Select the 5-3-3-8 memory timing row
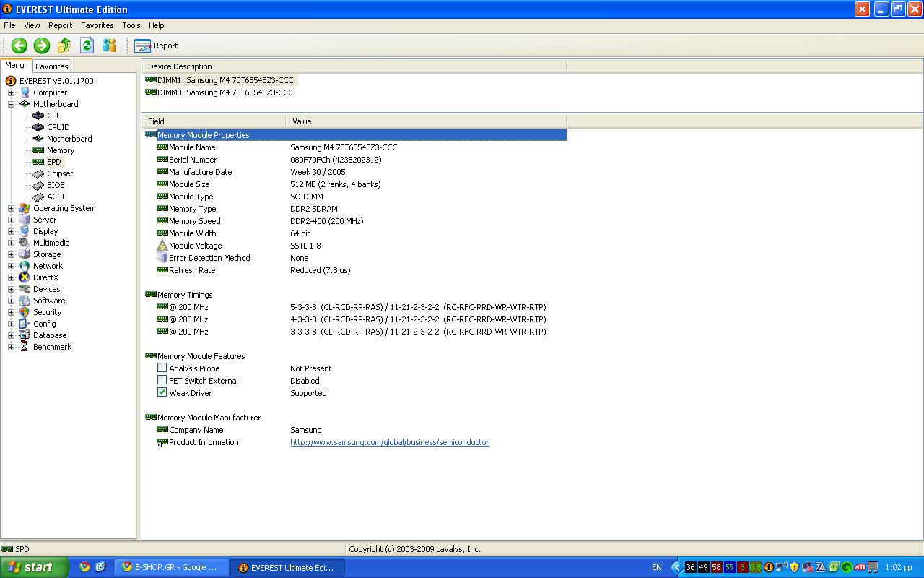Viewport: 924px width, 578px height. pyautogui.click(x=355, y=307)
